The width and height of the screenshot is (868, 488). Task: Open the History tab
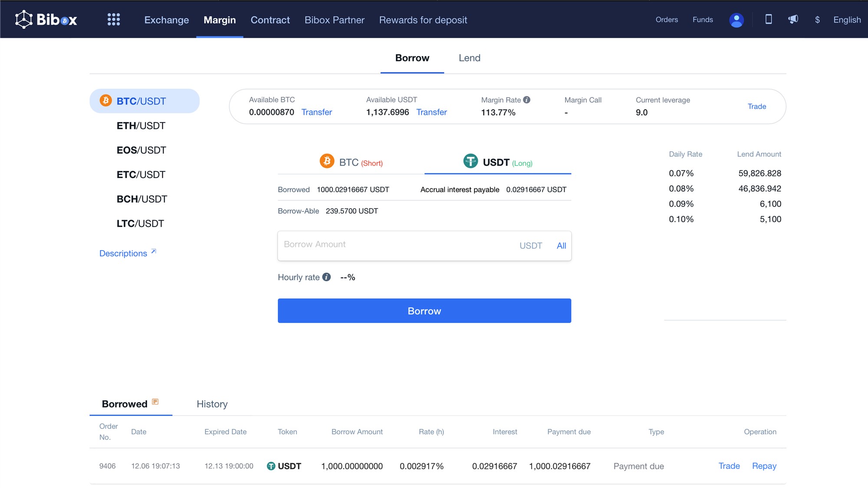(212, 404)
